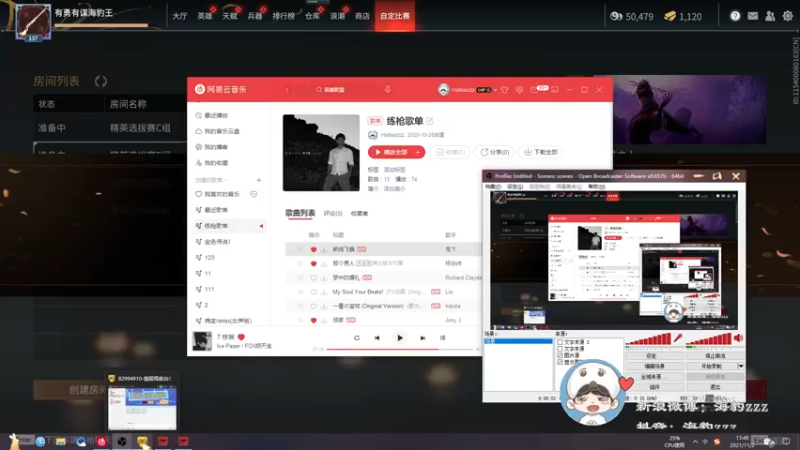Like the song 梦中的婚礼
This screenshot has height=450, width=800.
[314, 278]
